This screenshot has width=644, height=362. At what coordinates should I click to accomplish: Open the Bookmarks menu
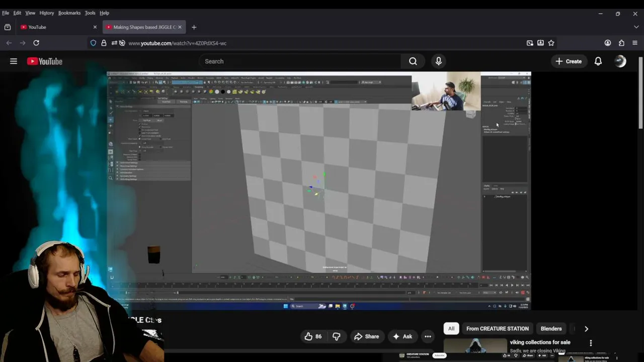click(69, 13)
